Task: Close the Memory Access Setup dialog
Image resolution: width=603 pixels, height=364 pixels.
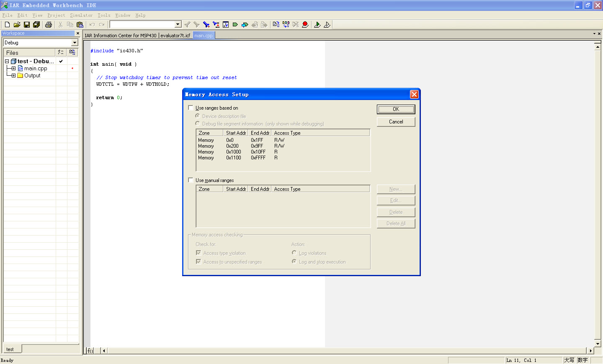Action: (414, 94)
